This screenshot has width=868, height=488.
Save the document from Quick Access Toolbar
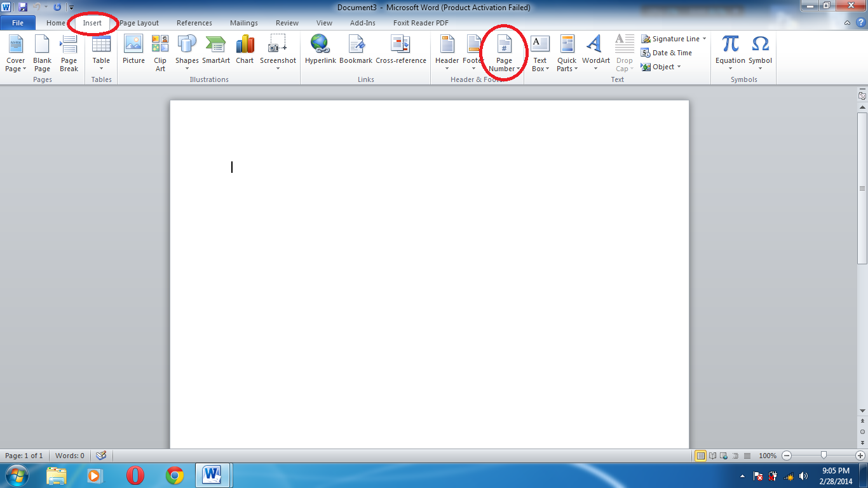[x=23, y=7]
